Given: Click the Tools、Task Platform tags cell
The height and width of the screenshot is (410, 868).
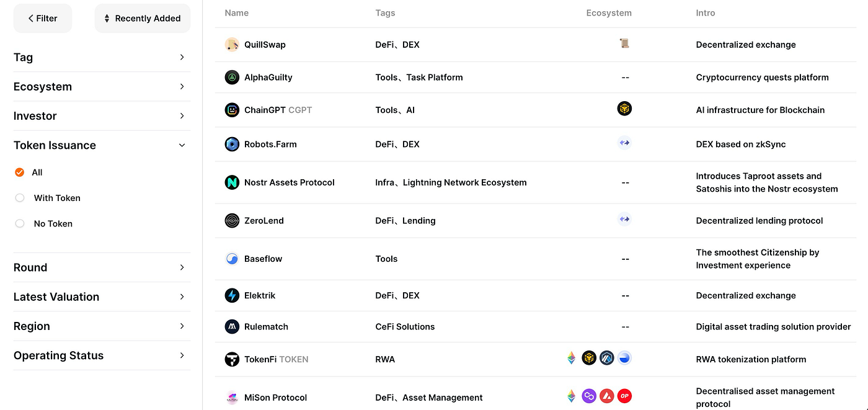Looking at the screenshot, I should (x=419, y=78).
